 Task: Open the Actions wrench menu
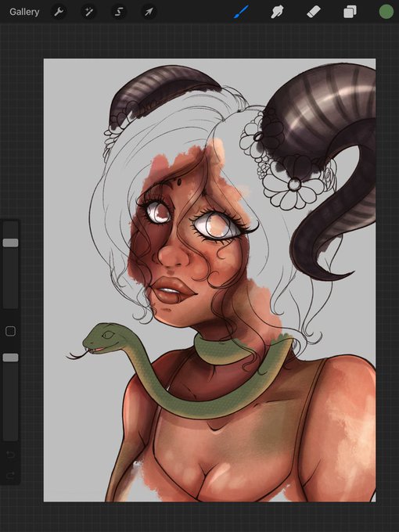pos(59,13)
